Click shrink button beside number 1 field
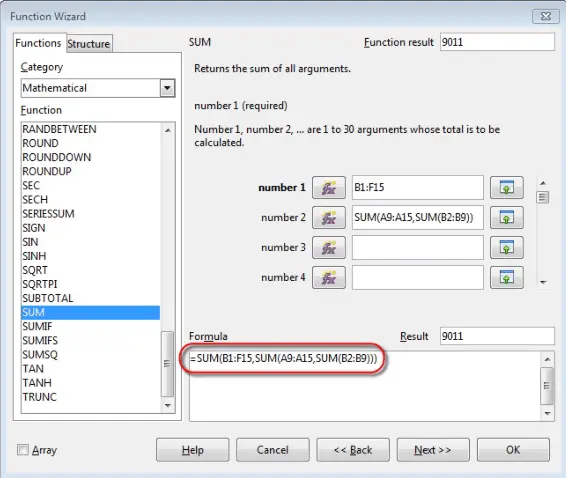Image resolution: width=566 pixels, height=478 pixels. 506,187
